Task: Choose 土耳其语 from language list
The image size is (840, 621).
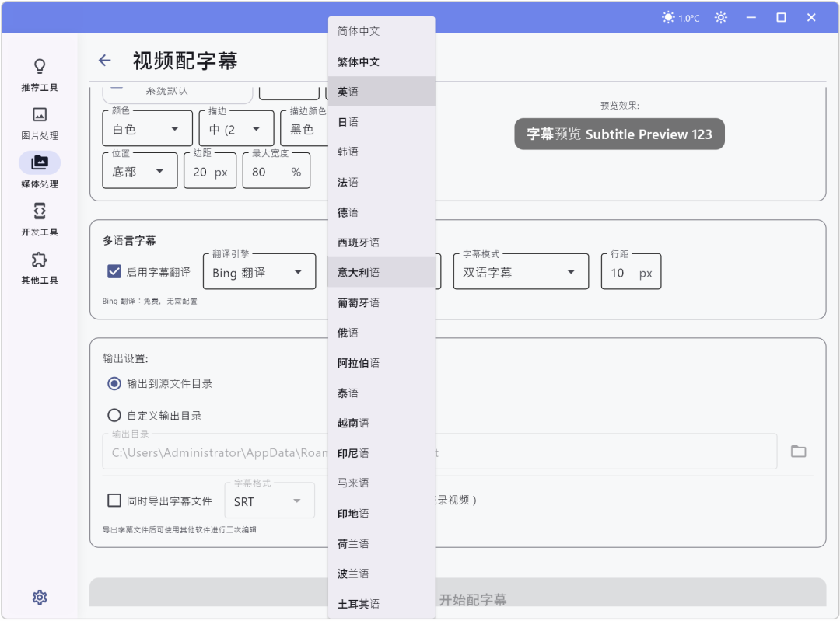Action: [x=381, y=603]
